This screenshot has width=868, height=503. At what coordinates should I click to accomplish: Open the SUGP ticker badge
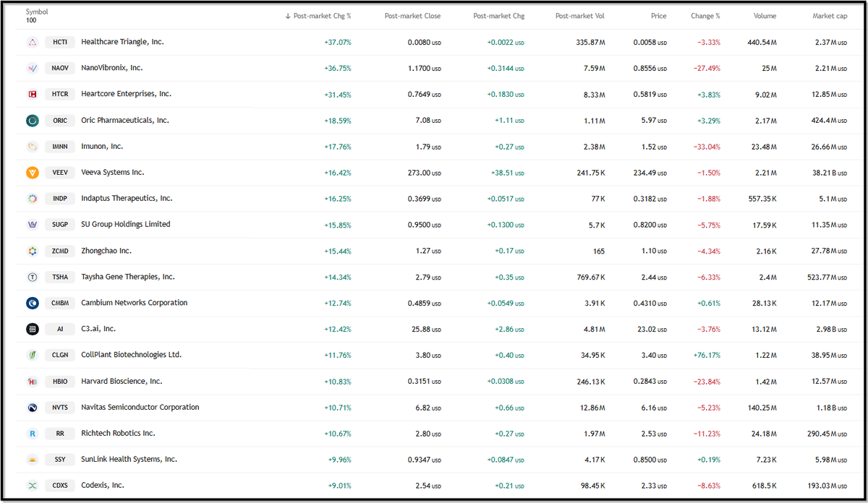(60, 225)
